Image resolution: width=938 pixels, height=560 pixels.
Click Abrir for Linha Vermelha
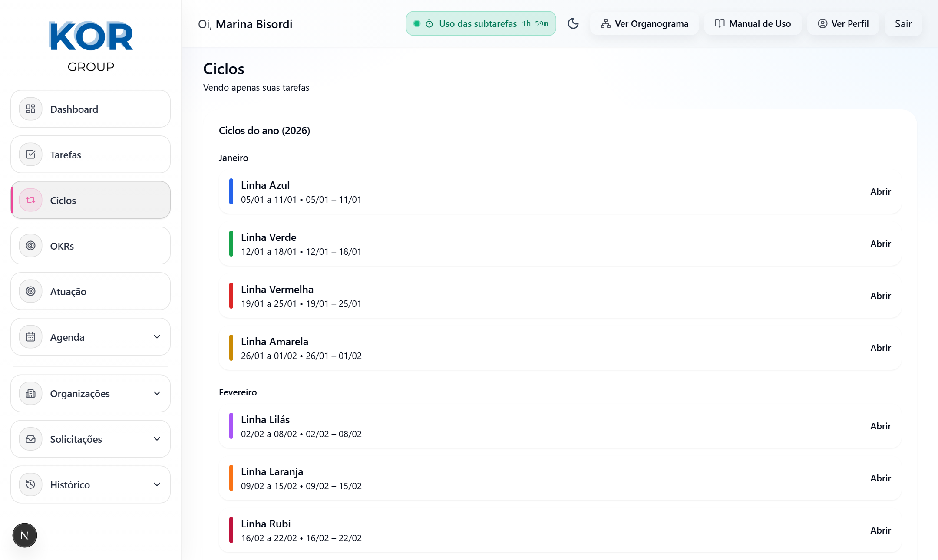click(x=880, y=296)
